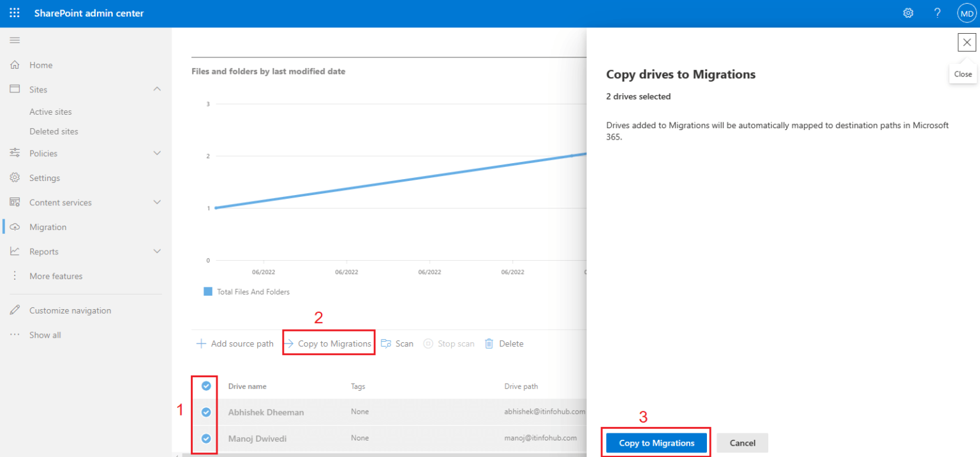
Task: Confirm with the blue Copy to Migrations button
Action: coord(655,442)
